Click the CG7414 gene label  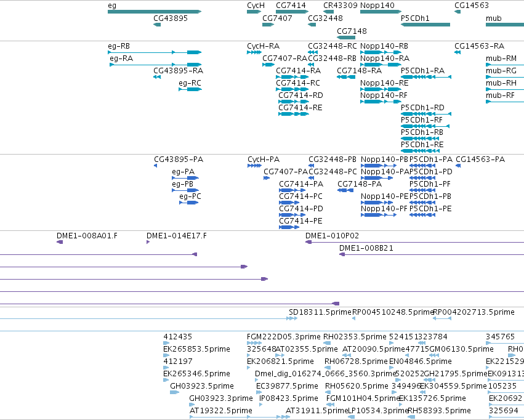291,6
